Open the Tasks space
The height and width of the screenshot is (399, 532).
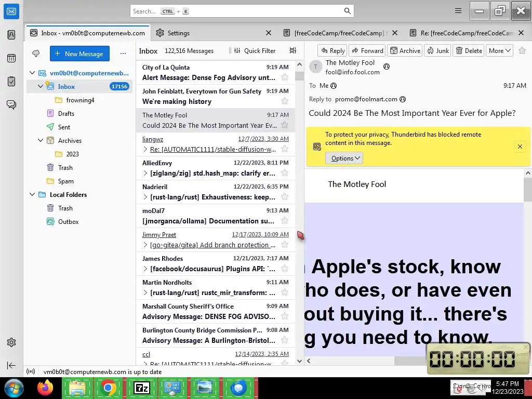click(11, 82)
